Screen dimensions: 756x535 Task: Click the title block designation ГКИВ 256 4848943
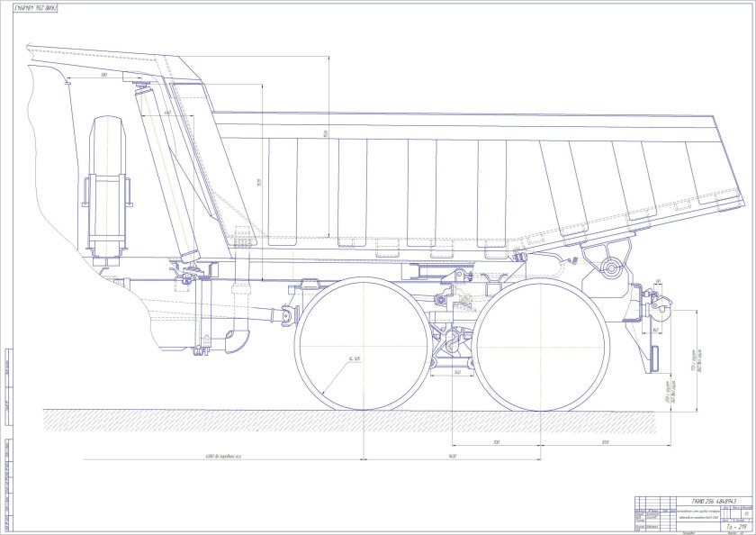tap(715, 501)
